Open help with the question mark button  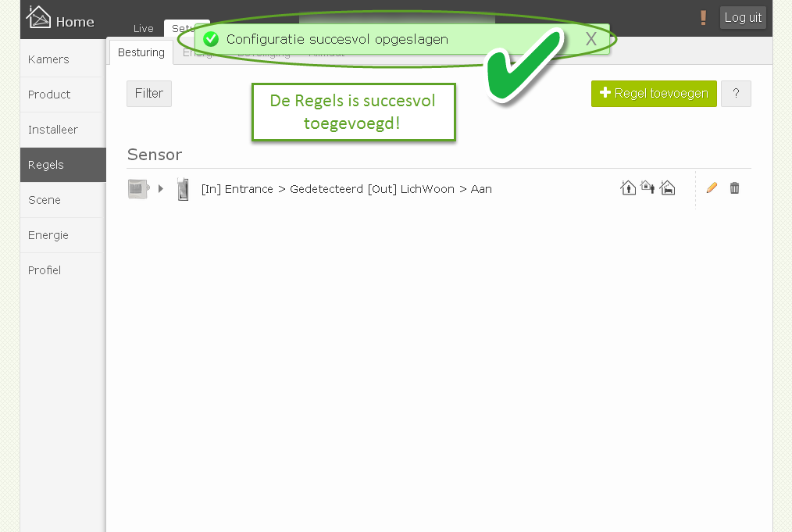(x=736, y=94)
